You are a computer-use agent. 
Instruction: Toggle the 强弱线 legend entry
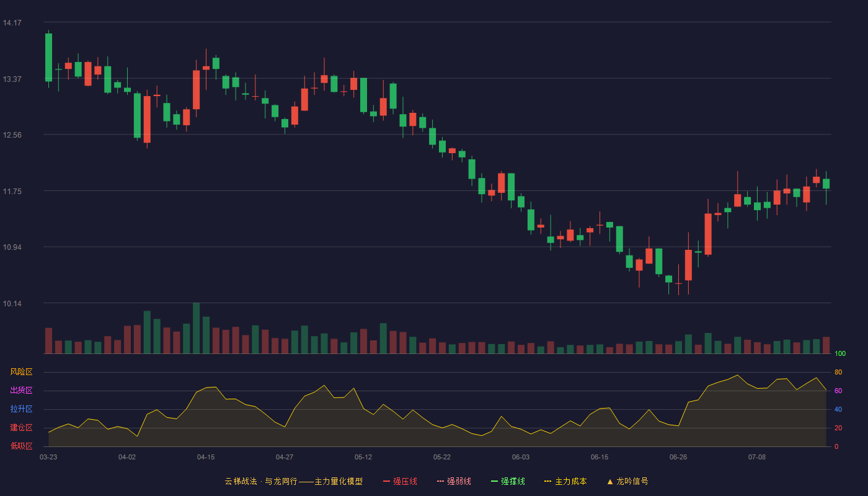[454, 481]
